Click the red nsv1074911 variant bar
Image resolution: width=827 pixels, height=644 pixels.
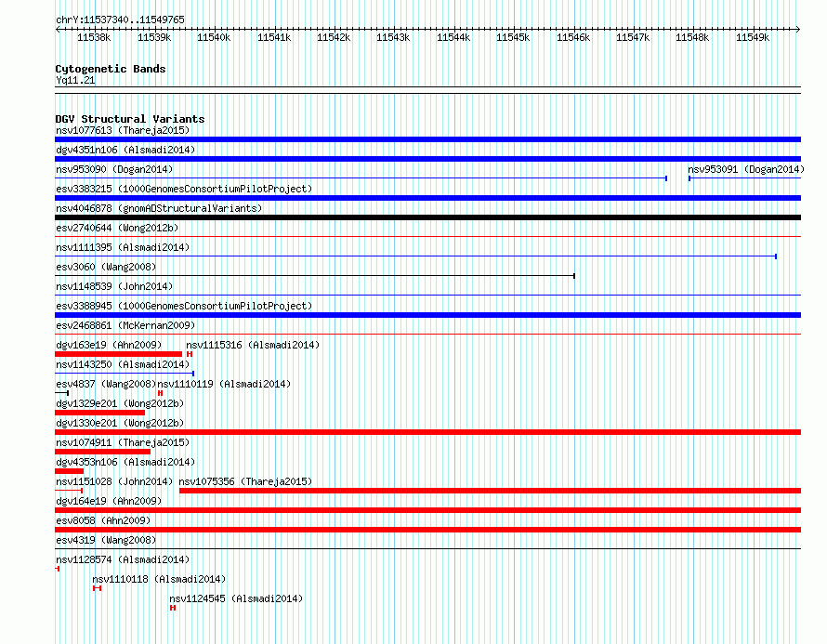pos(102,452)
